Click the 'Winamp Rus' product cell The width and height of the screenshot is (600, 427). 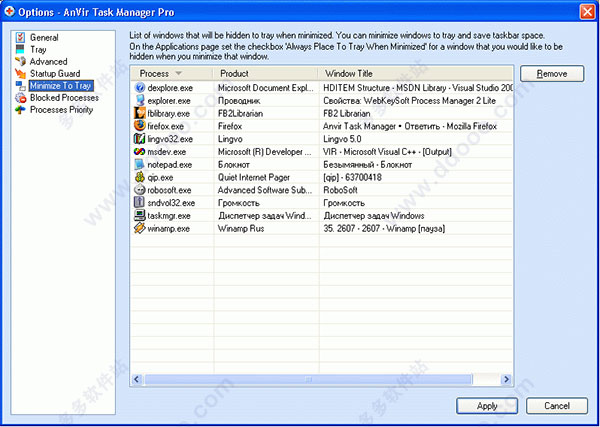point(241,228)
